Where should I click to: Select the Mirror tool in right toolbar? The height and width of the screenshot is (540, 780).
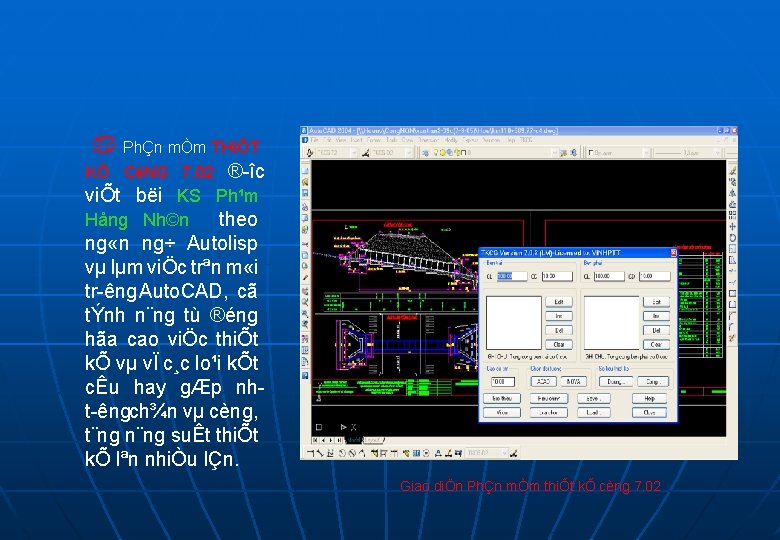(x=732, y=193)
